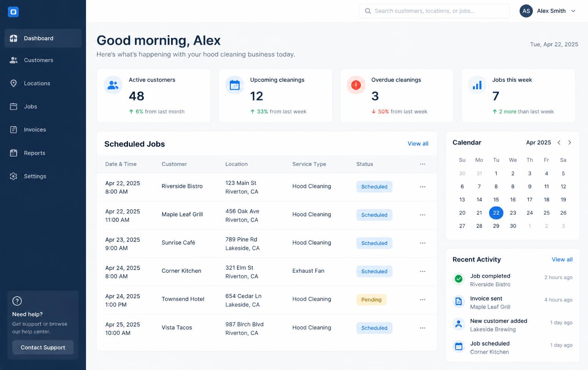
Task: Click the Job completed green check icon
Action: (x=459, y=279)
